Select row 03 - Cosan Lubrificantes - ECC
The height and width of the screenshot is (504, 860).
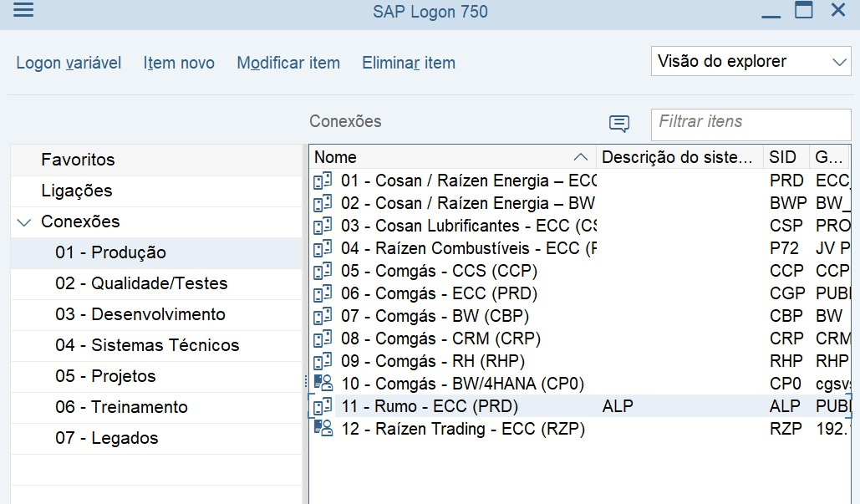(580, 226)
